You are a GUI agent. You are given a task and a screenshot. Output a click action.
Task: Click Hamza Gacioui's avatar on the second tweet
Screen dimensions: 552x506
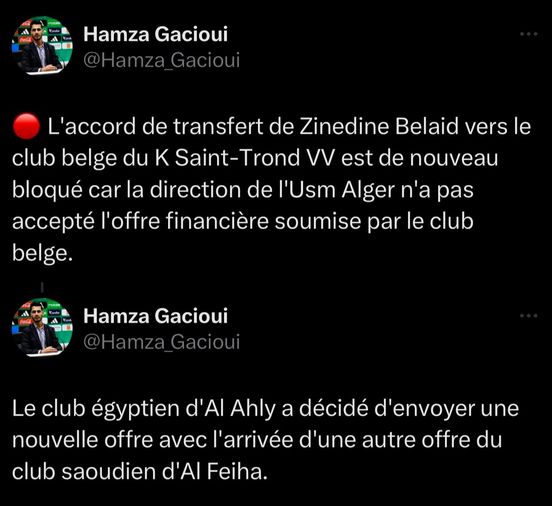(42, 327)
